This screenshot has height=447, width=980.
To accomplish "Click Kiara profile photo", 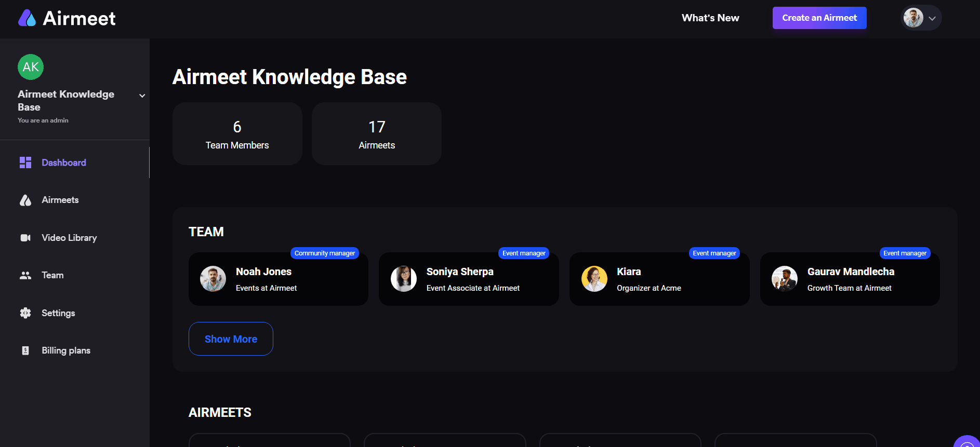I will pyautogui.click(x=594, y=279).
